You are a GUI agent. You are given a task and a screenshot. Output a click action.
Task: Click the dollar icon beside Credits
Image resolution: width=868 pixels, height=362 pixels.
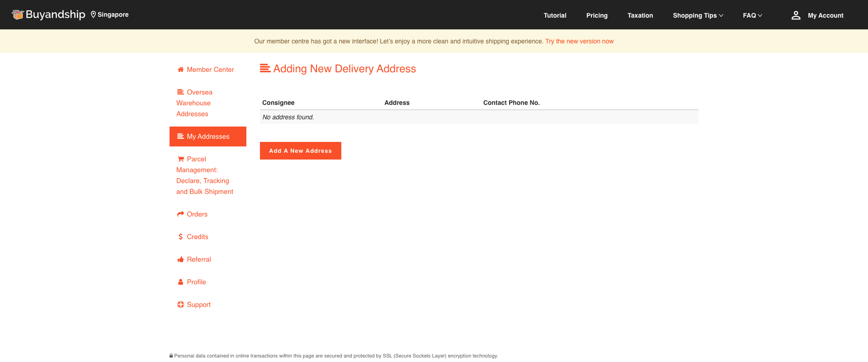(x=180, y=237)
